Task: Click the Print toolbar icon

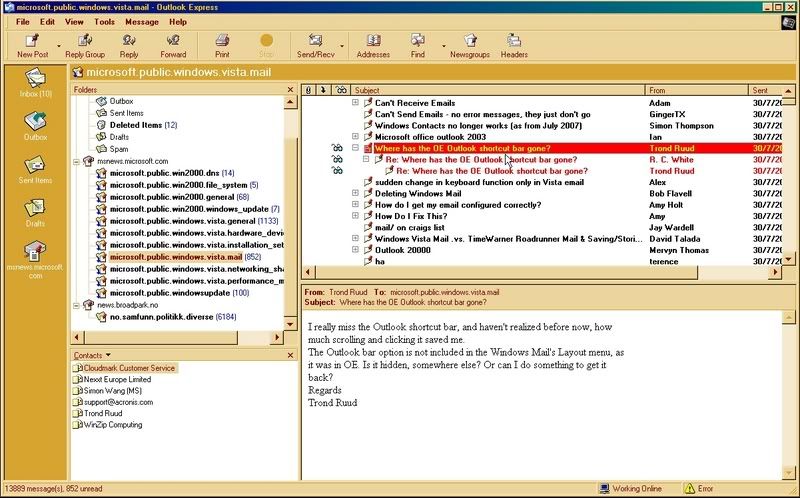Action: point(222,40)
